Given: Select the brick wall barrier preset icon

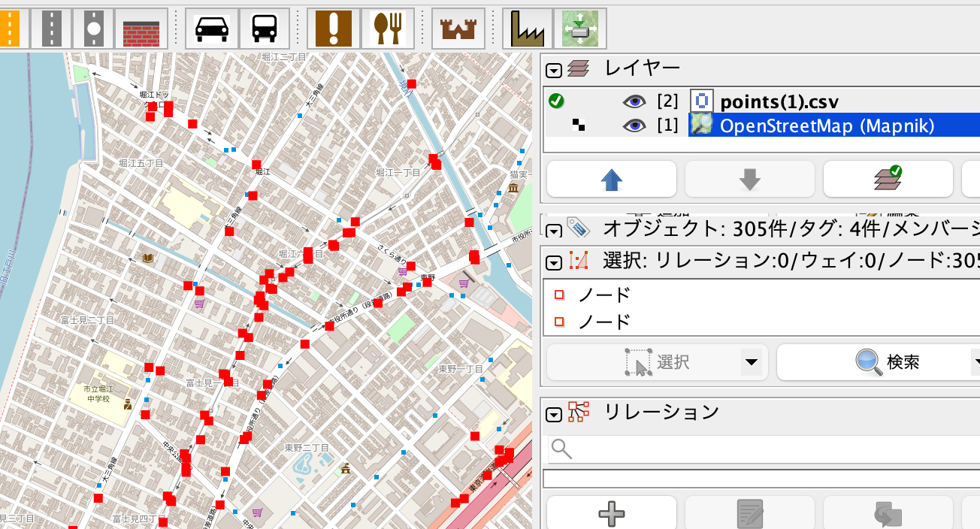Looking at the screenshot, I should tap(141, 28).
